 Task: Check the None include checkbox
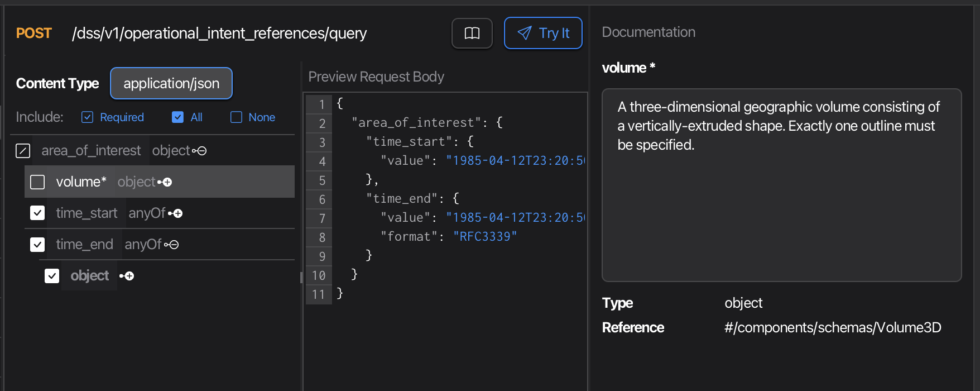237,117
